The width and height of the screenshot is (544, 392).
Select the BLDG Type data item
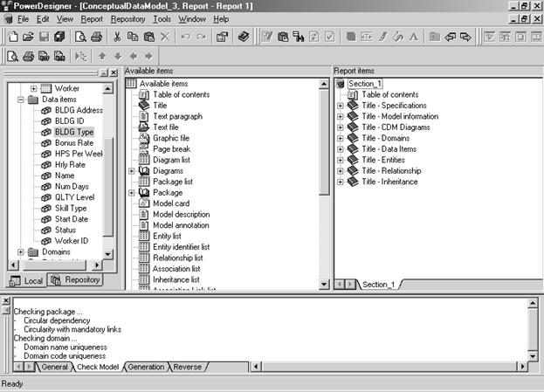pyautogui.click(x=73, y=132)
